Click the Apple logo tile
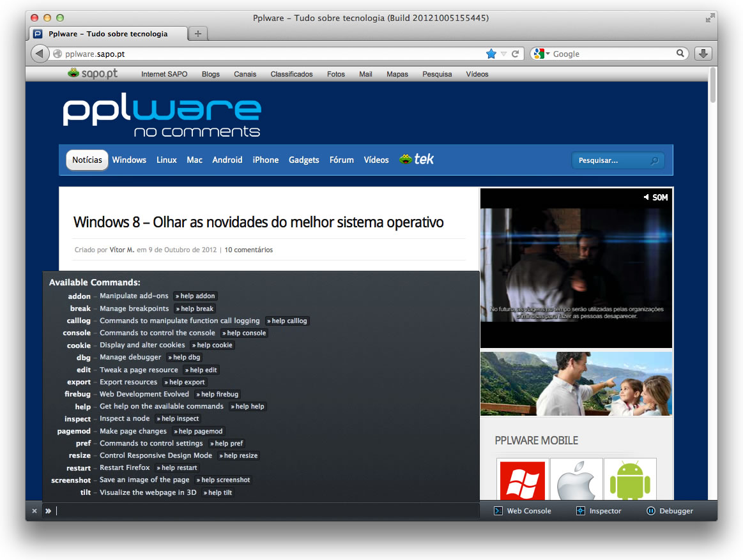 click(x=576, y=480)
